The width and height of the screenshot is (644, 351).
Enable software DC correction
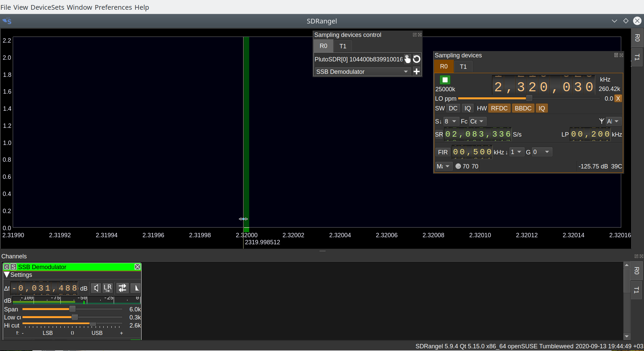click(453, 108)
